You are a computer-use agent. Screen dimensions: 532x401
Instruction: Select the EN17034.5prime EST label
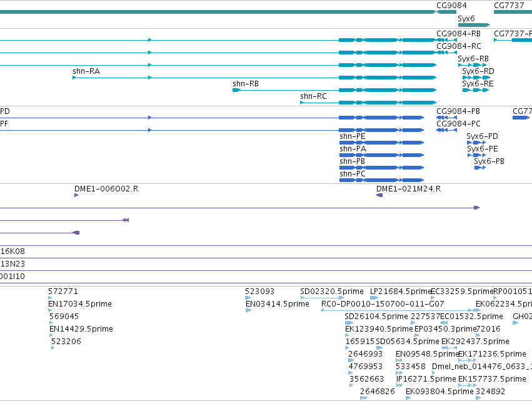(80, 304)
